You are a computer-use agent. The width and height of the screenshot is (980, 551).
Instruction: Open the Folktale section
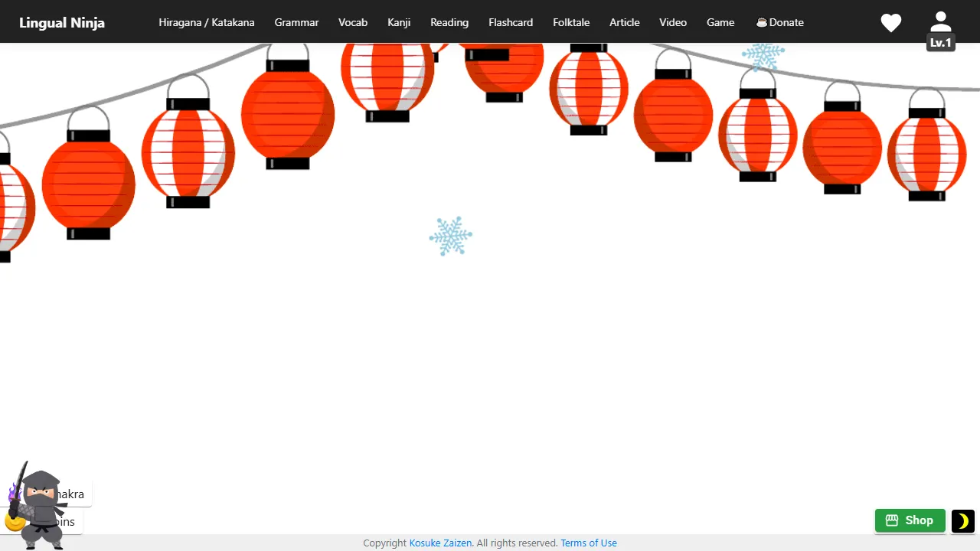pos(571,22)
